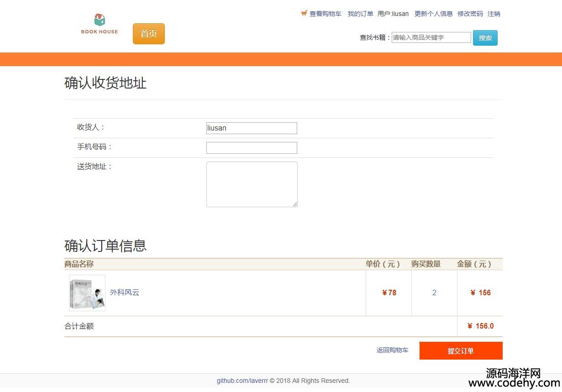
Task: Open 查看购物车 link
Action: point(325,14)
